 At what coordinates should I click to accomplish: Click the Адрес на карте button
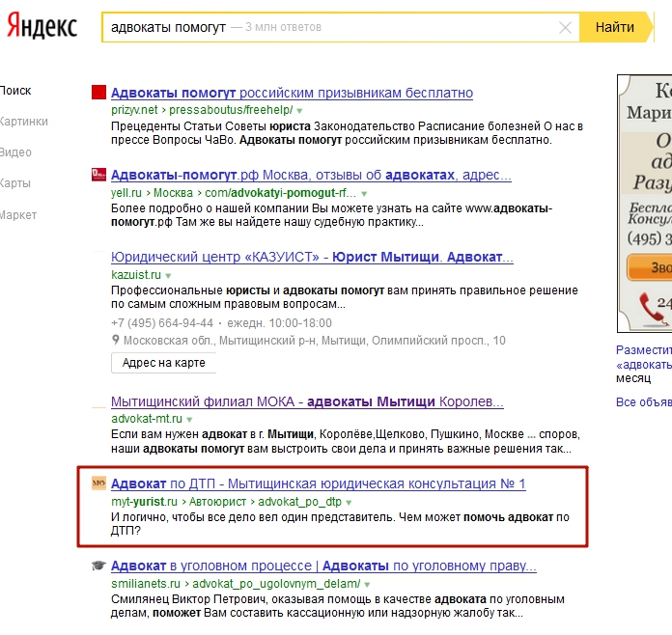click(164, 363)
